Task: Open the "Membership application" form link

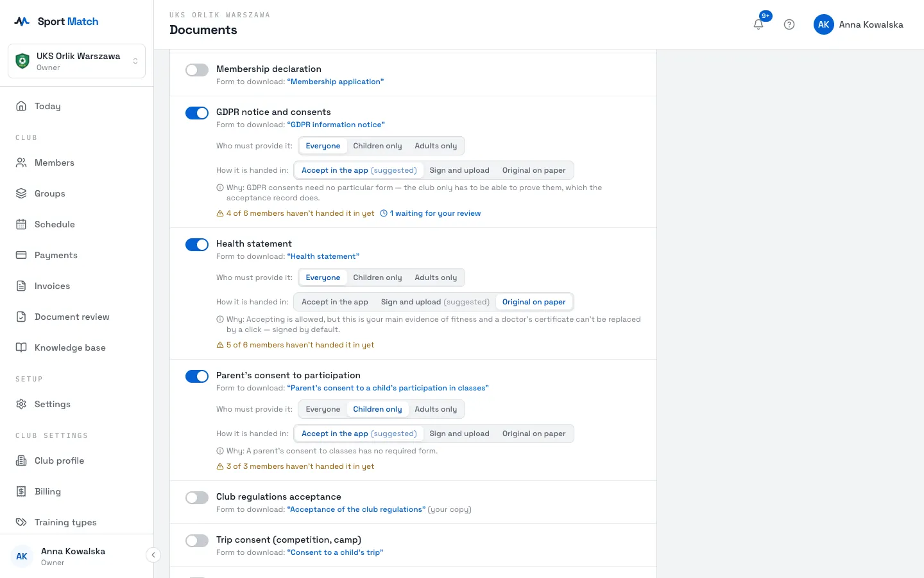Action: click(x=336, y=82)
